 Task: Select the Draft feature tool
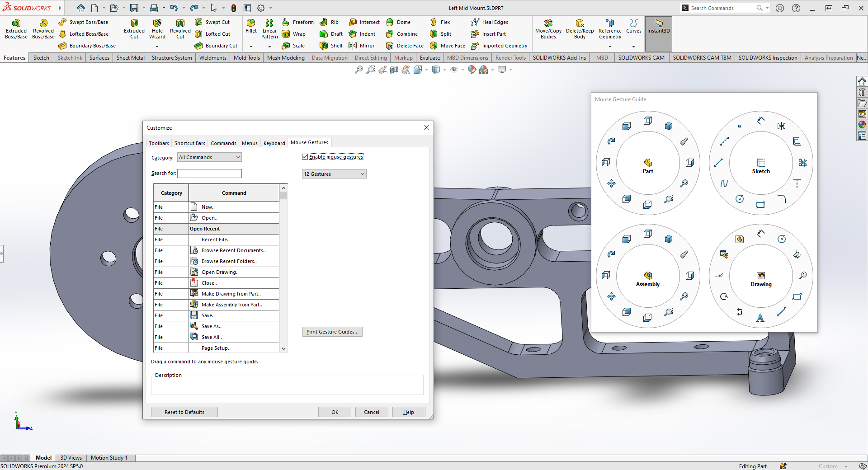click(331, 34)
